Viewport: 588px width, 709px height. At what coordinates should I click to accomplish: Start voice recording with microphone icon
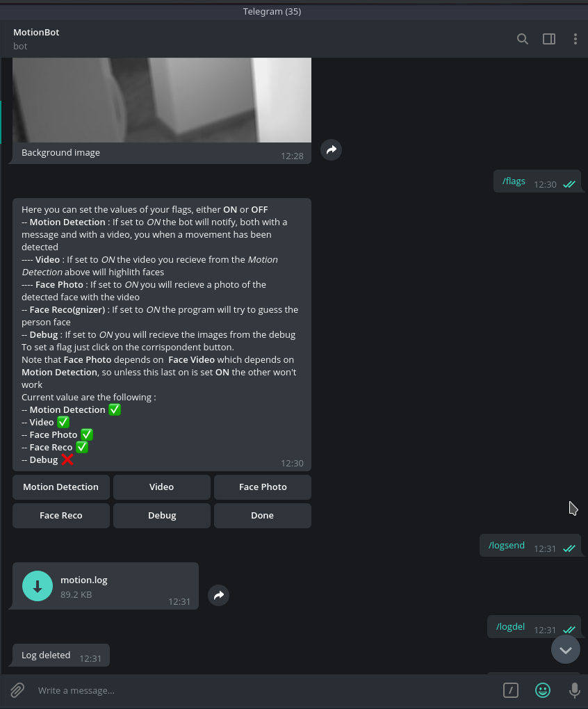574,690
